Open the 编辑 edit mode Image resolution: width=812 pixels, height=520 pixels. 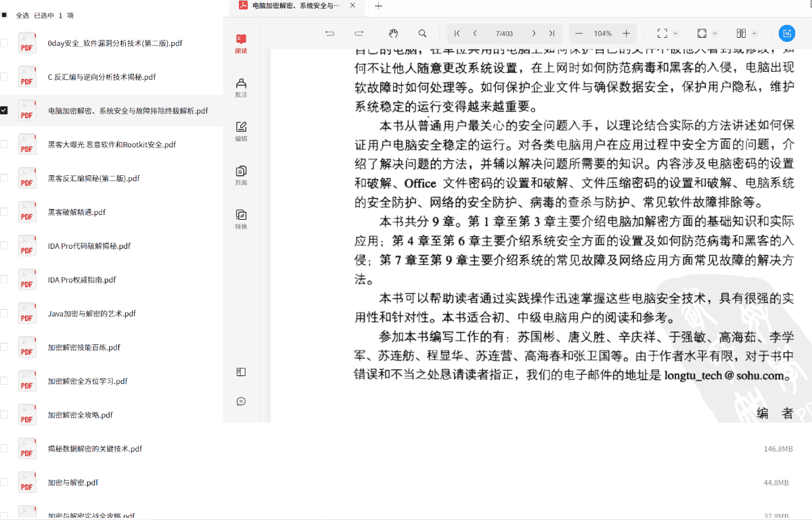(x=241, y=131)
